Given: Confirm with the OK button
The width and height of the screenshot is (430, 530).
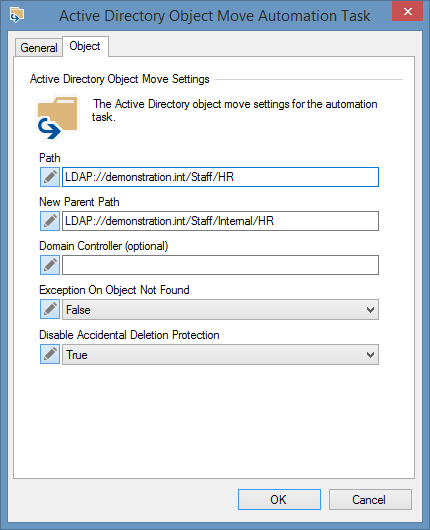Looking at the screenshot, I should 279,499.
